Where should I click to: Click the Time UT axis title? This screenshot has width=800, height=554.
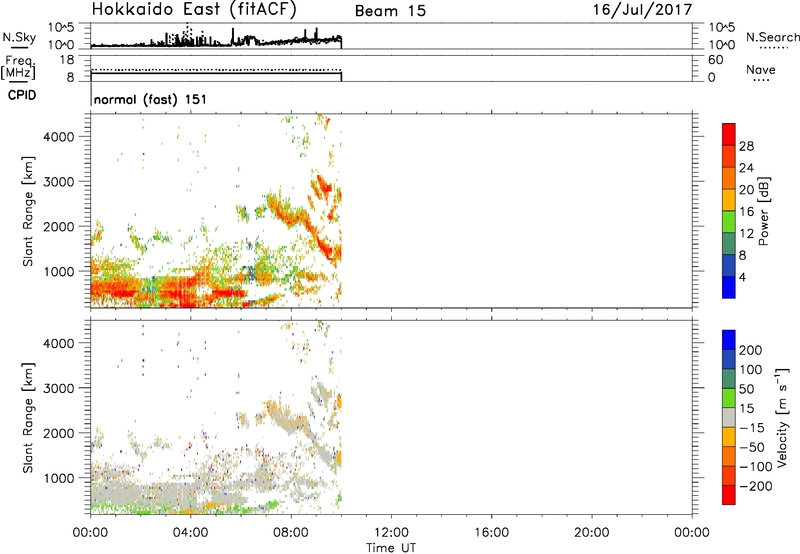pos(391,547)
